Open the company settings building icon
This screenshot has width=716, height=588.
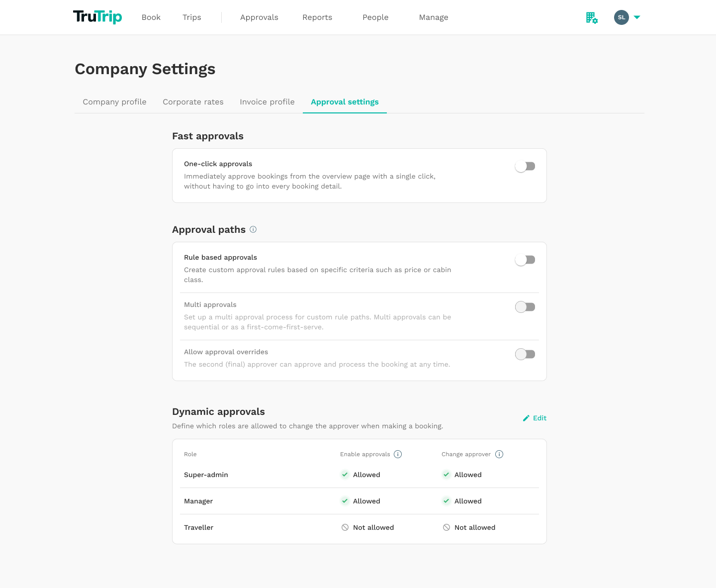(x=592, y=18)
